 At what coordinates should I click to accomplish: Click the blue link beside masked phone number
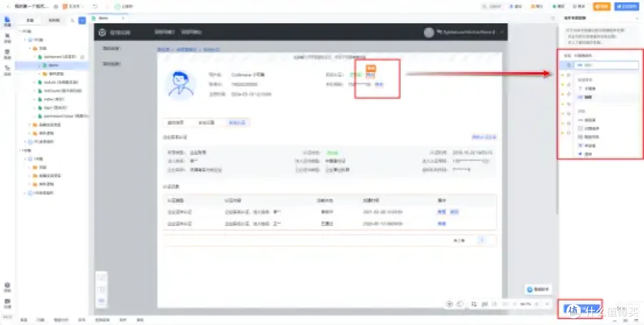pyautogui.click(x=379, y=84)
